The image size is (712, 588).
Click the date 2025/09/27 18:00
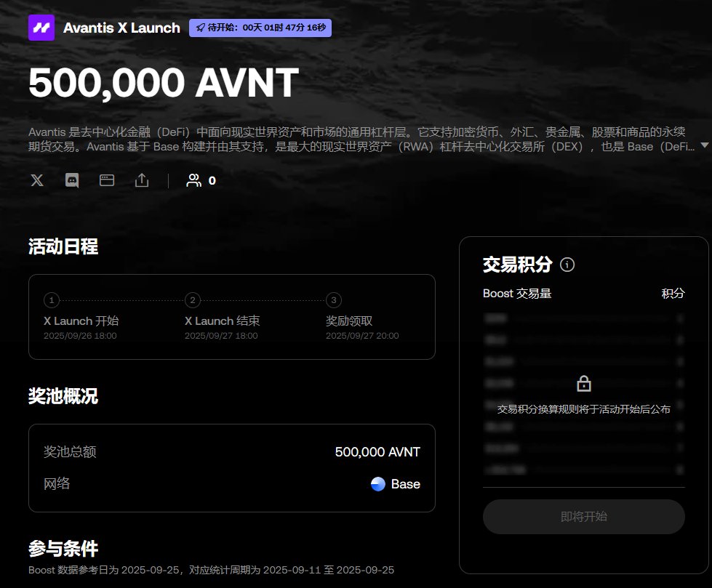pyautogui.click(x=221, y=336)
